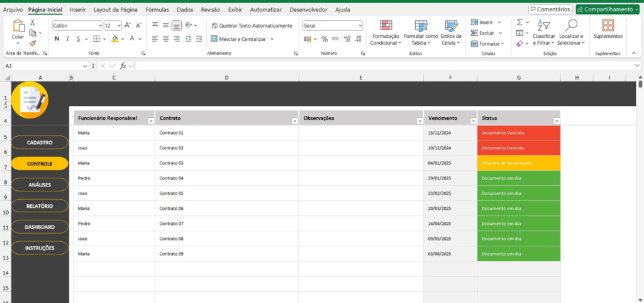644x303 pixels.
Task: Click Localizar e Selecionar magnifier
Action: tap(571, 32)
